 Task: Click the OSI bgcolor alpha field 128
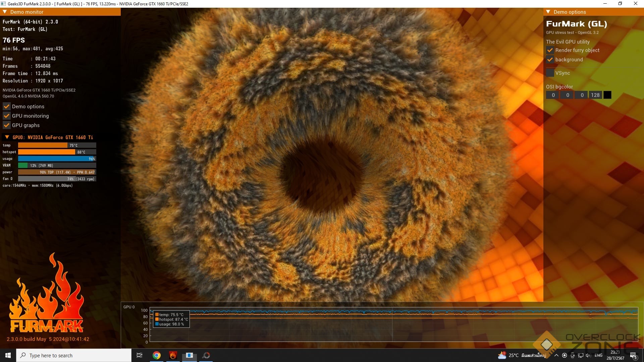click(595, 95)
